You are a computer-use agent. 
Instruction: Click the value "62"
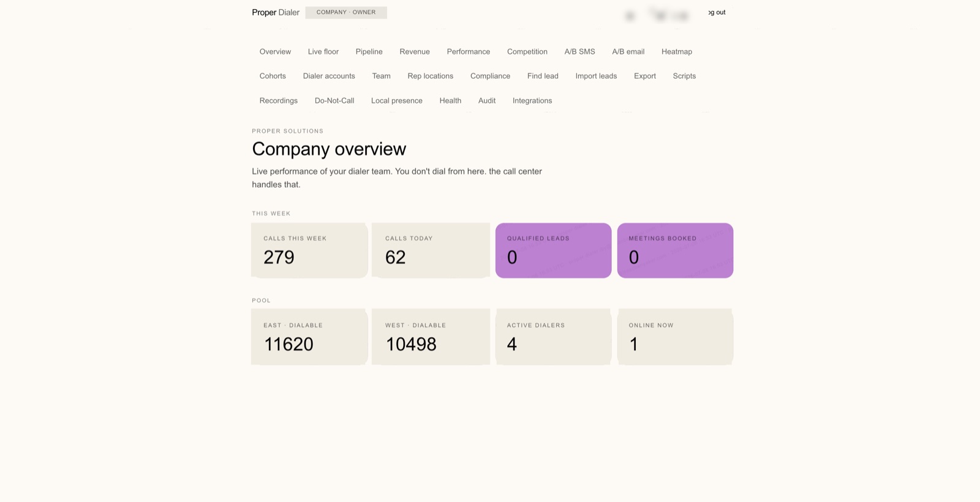(x=395, y=257)
